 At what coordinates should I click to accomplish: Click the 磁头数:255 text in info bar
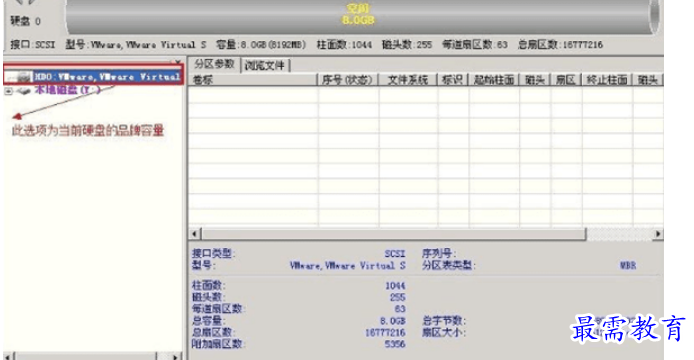(x=407, y=45)
